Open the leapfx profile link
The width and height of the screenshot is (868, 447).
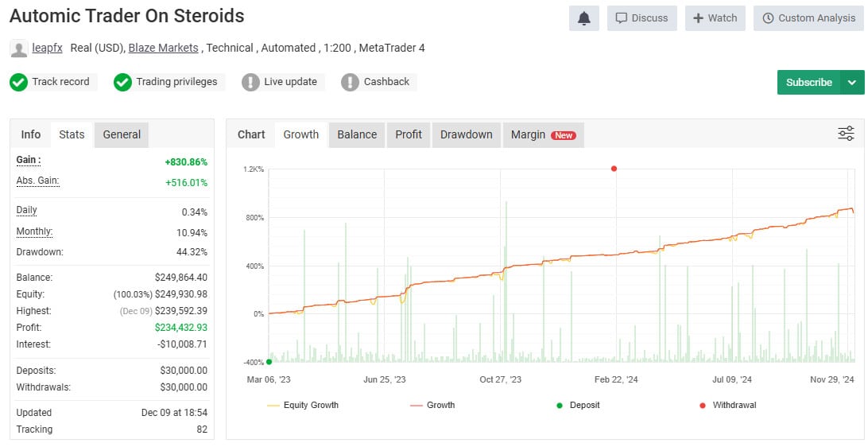47,49
